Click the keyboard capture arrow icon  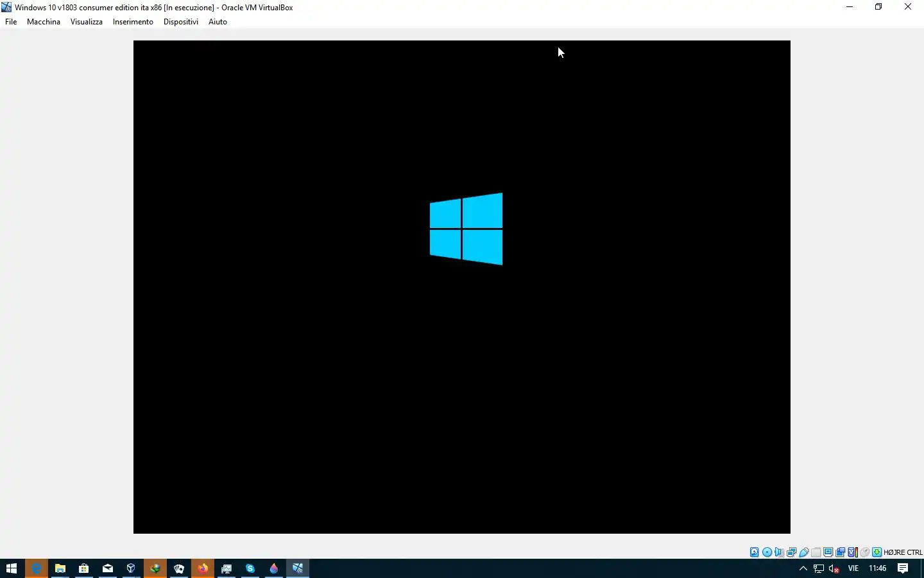877,552
